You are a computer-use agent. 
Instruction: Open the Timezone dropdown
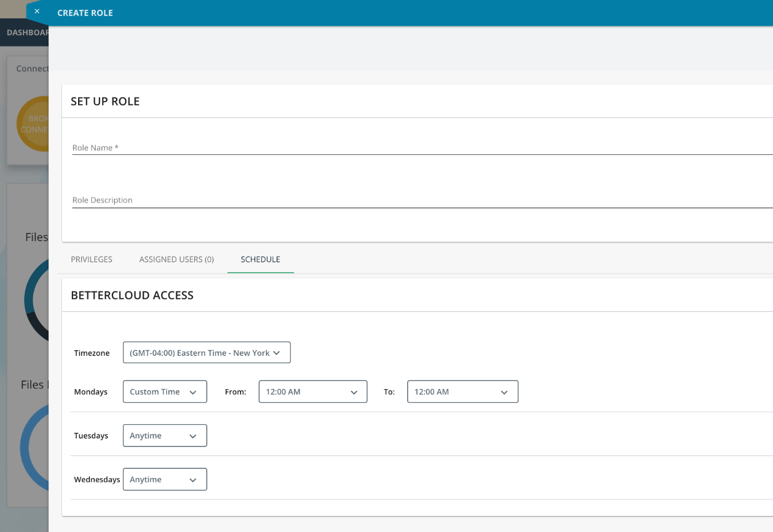tap(206, 352)
